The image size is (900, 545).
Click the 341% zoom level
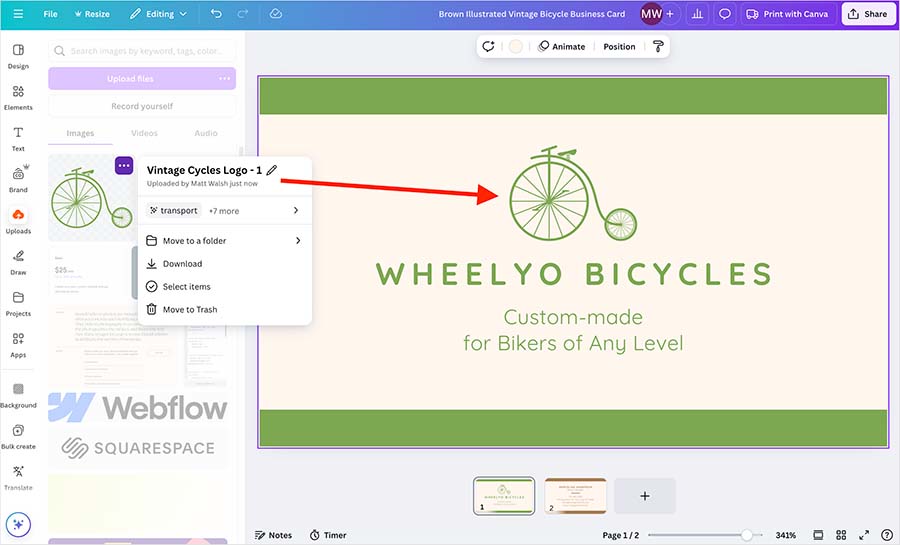coord(785,535)
